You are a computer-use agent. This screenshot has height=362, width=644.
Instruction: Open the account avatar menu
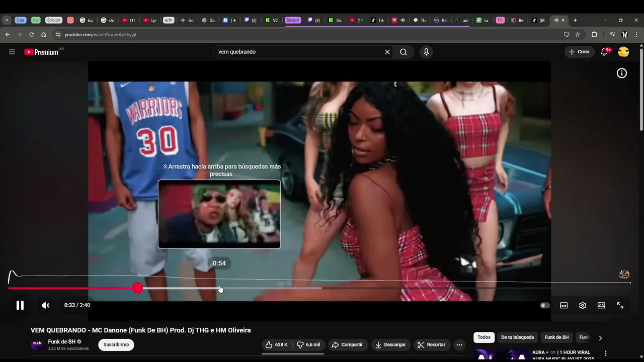point(623,52)
